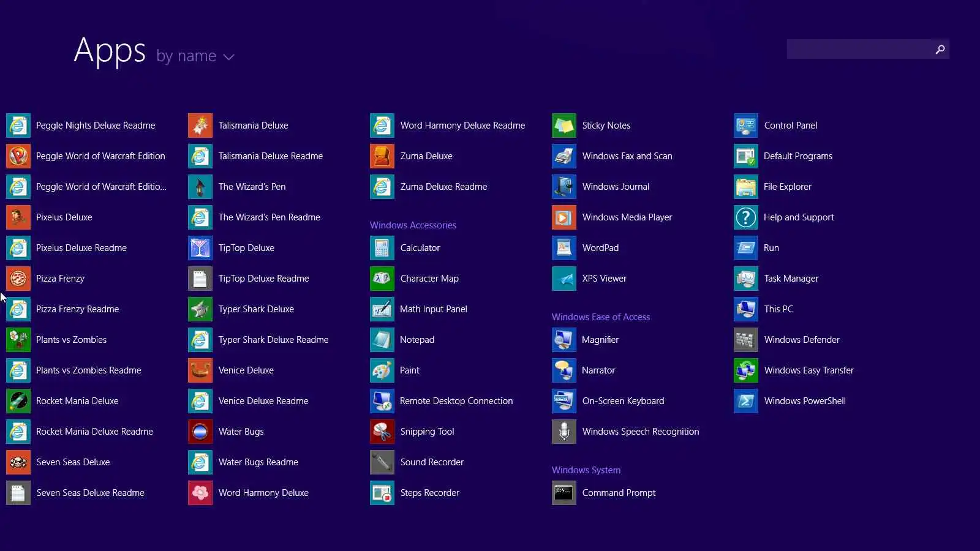Image resolution: width=980 pixels, height=551 pixels.
Task: Open the Math Input Panel icon
Action: (x=382, y=309)
